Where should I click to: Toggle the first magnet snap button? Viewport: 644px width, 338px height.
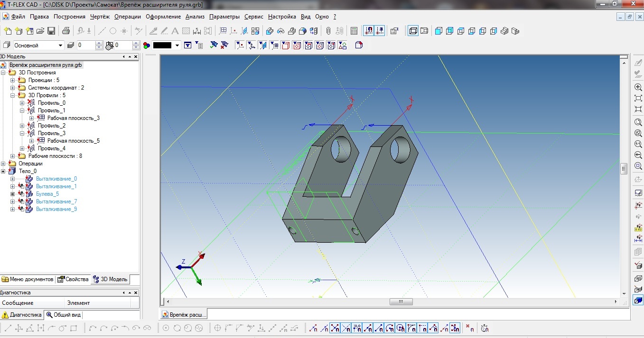tap(369, 31)
